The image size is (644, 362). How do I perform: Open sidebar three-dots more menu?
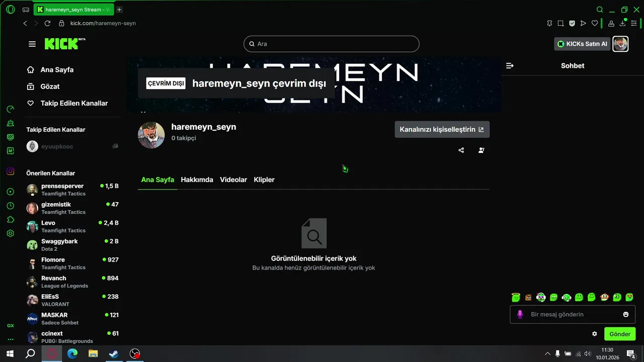(10, 339)
